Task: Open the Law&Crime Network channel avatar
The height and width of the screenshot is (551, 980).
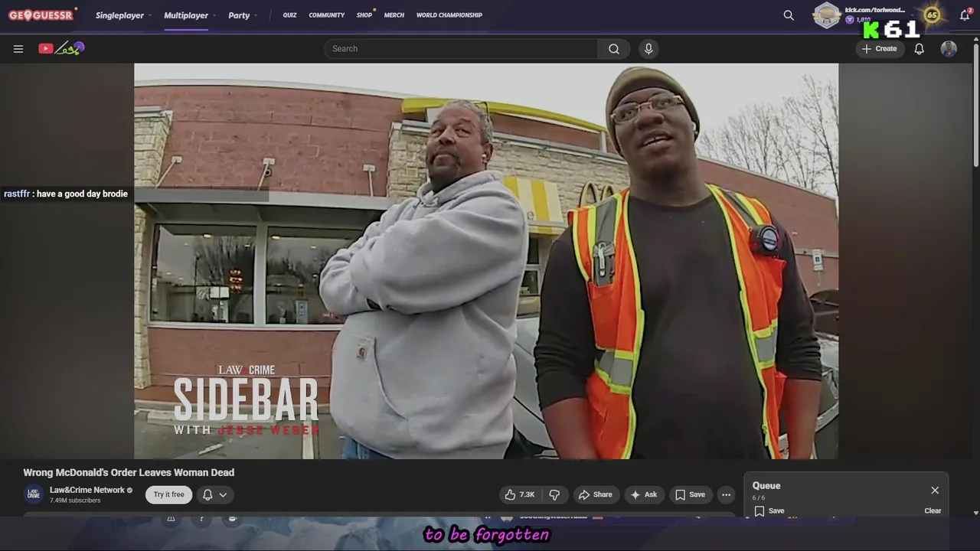Action: 34,494
